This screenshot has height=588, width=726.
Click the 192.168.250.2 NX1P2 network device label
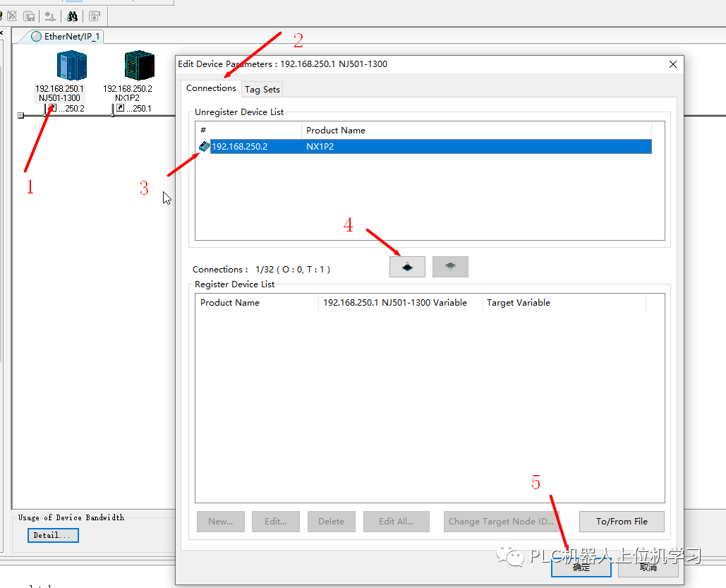coord(127,93)
